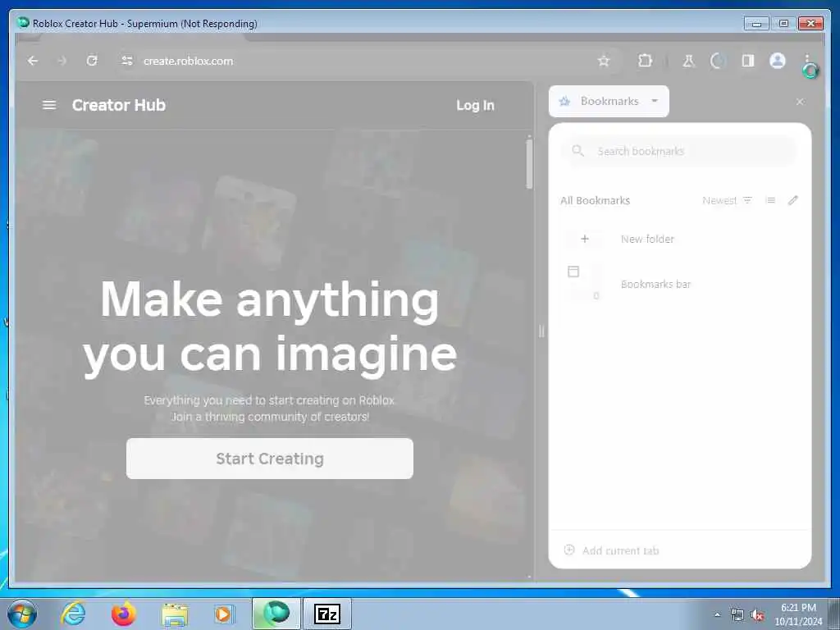The width and height of the screenshot is (840, 630).
Task: Click the All Bookmarks heading
Action: coord(596,200)
